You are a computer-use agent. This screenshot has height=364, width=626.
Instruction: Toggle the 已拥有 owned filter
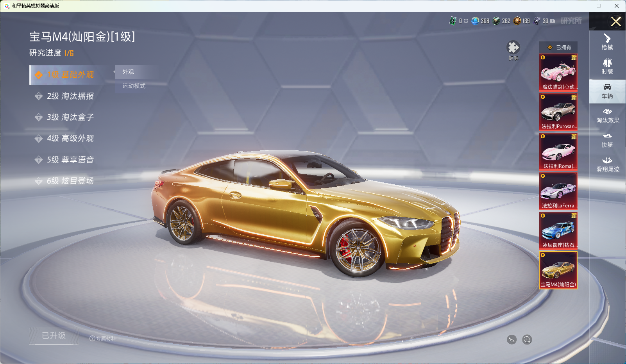tap(558, 47)
